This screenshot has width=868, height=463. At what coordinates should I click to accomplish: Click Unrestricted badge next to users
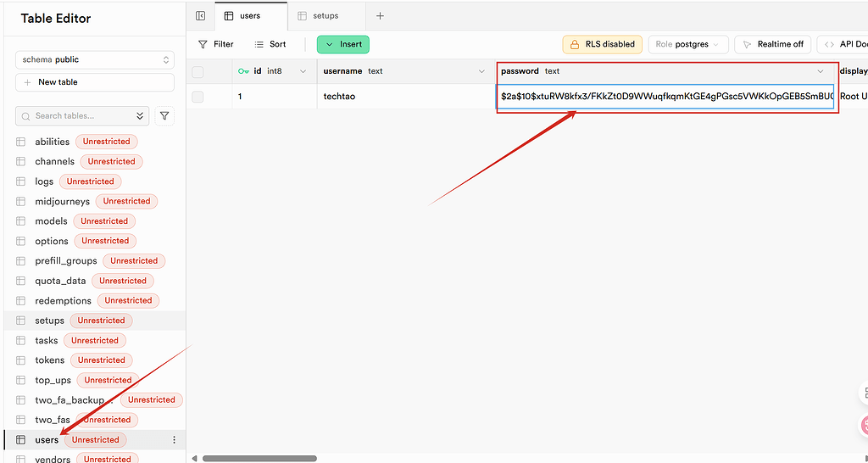pos(95,440)
